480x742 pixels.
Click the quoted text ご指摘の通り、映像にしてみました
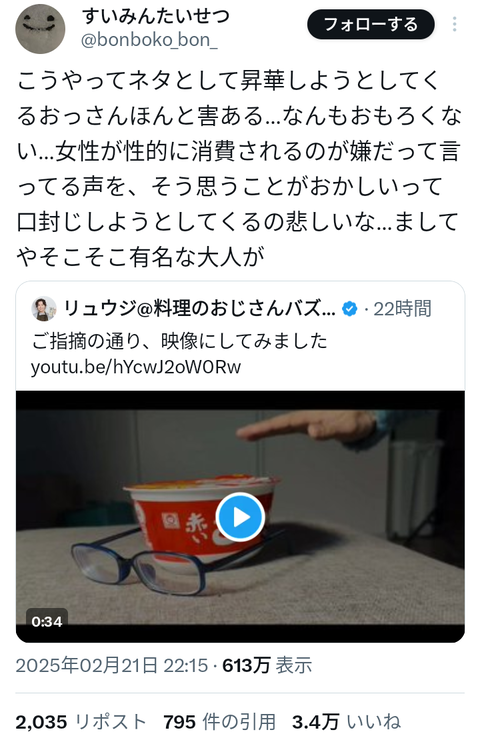(179, 341)
